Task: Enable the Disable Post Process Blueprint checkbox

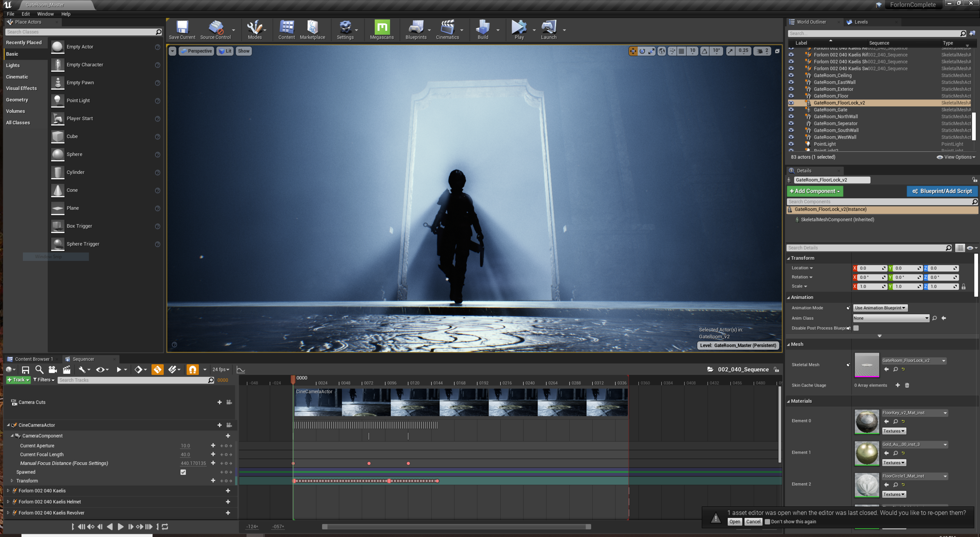Action: [x=856, y=328]
